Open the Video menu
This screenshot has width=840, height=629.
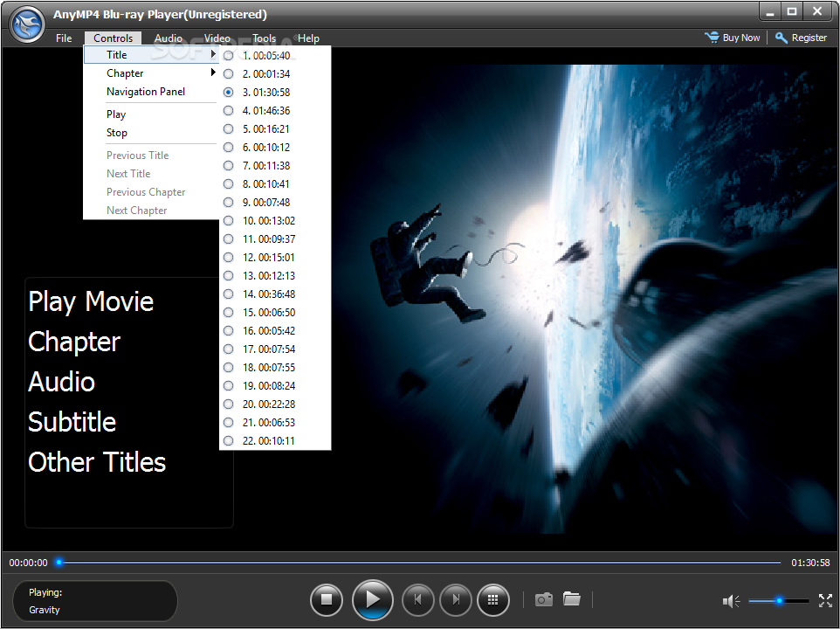[217, 38]
